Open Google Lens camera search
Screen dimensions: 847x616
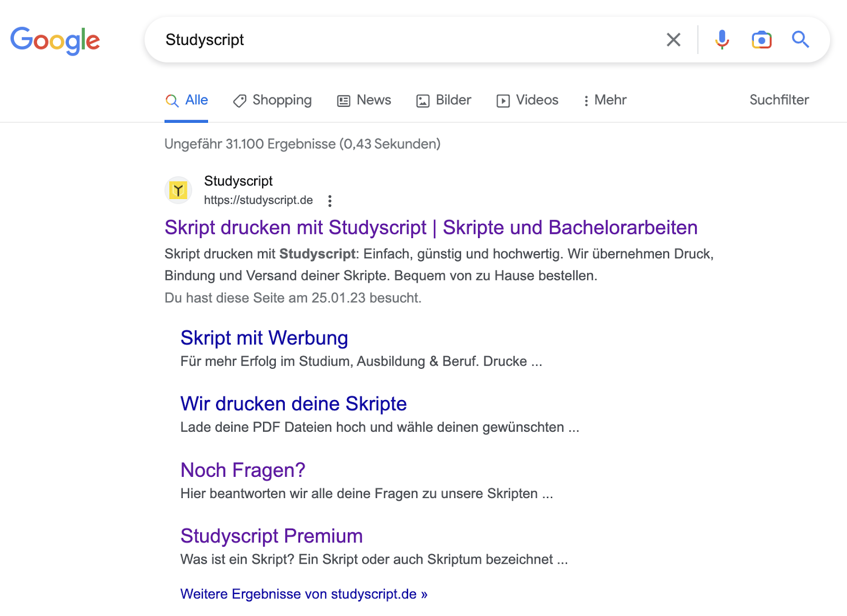coord(762,40)
